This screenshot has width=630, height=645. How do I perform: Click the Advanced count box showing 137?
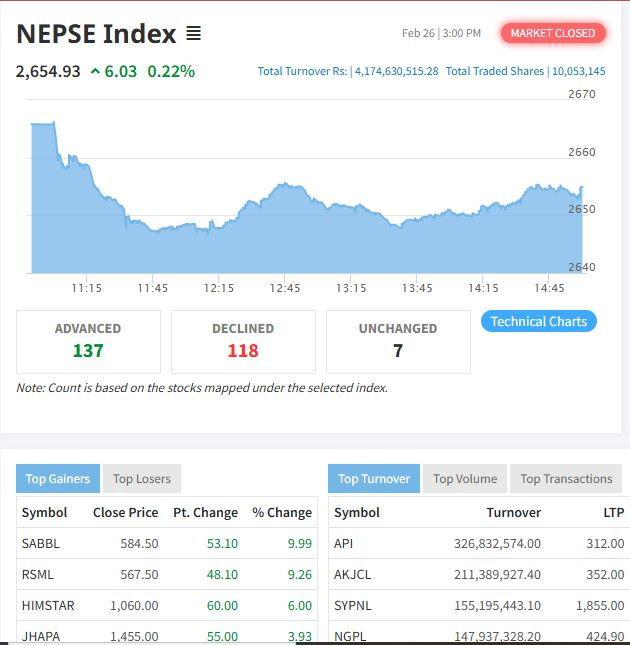coord(88,341)
